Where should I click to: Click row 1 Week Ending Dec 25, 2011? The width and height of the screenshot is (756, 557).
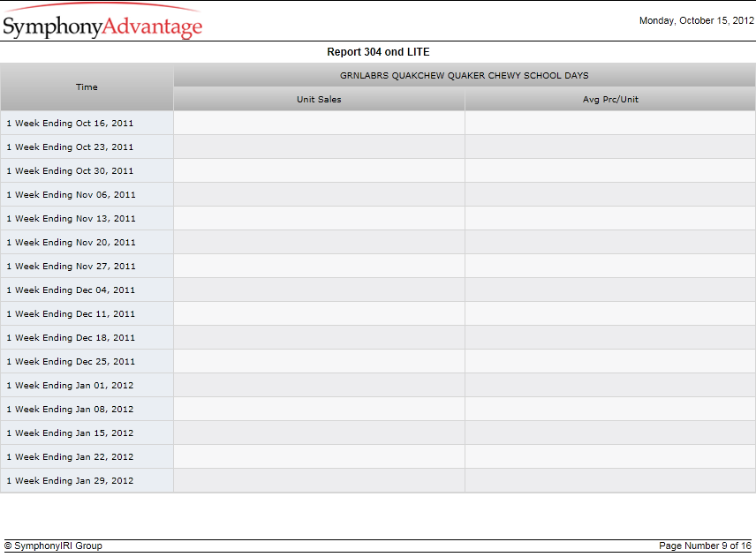click(x=377, y=362)
